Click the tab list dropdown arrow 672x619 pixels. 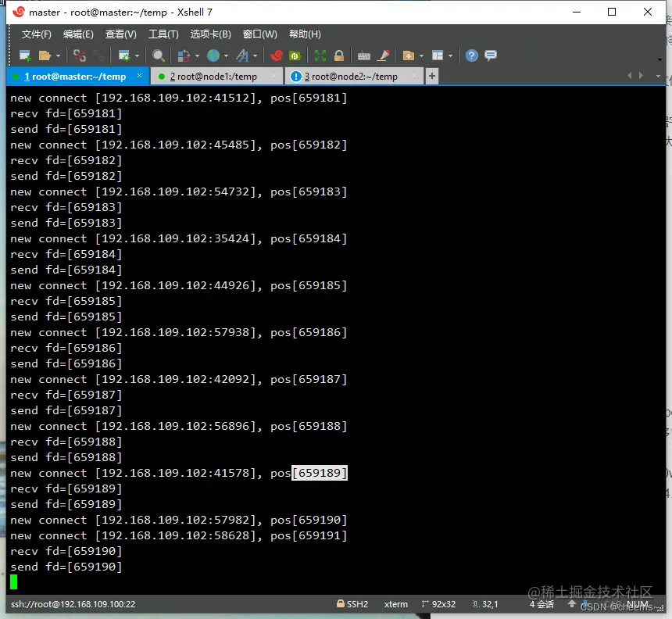pyautogui.click(x=658, y=76)
